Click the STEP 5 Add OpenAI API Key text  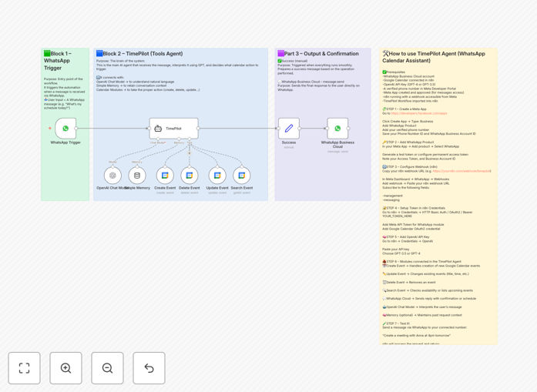pos(406,237)
